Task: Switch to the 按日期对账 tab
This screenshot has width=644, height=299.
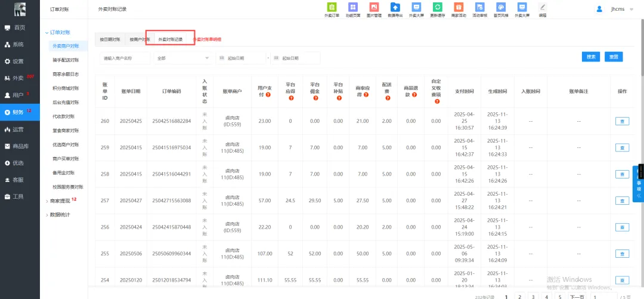Action: 110,39
